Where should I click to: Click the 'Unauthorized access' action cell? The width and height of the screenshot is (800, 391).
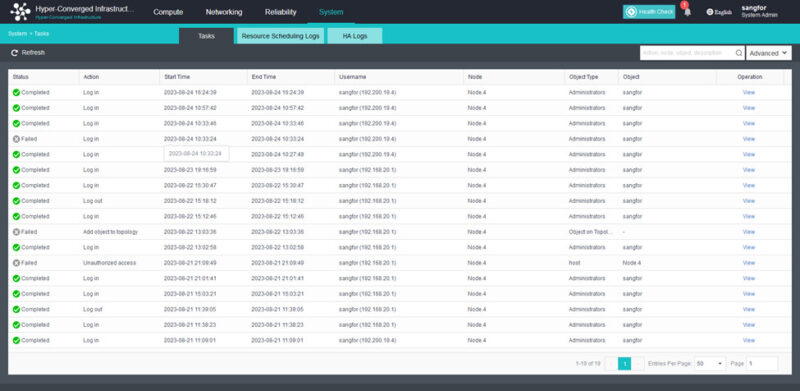click(x=109, y=263)
